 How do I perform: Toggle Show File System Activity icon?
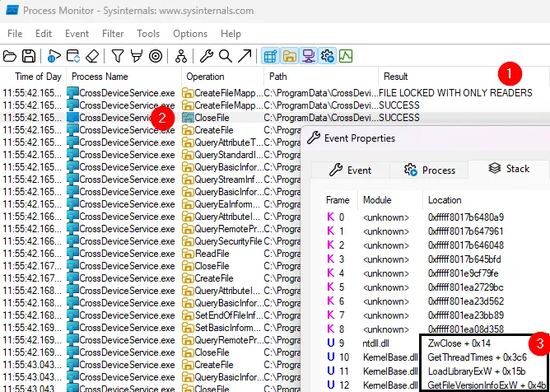pos(288,56)
